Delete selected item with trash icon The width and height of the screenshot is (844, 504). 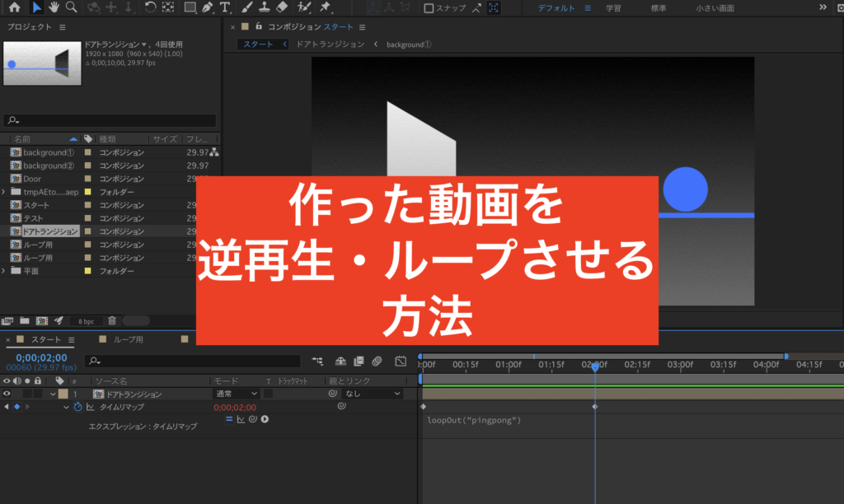(112, 320)
